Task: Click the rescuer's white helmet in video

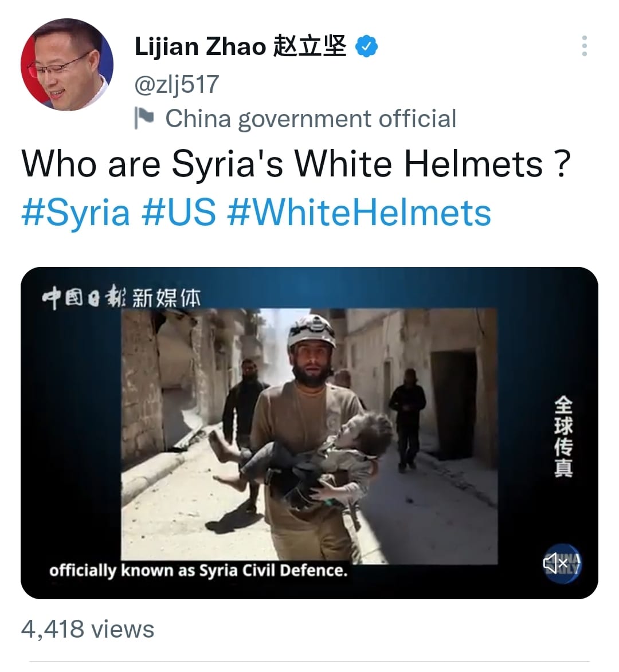Action: tap(312, 331)
